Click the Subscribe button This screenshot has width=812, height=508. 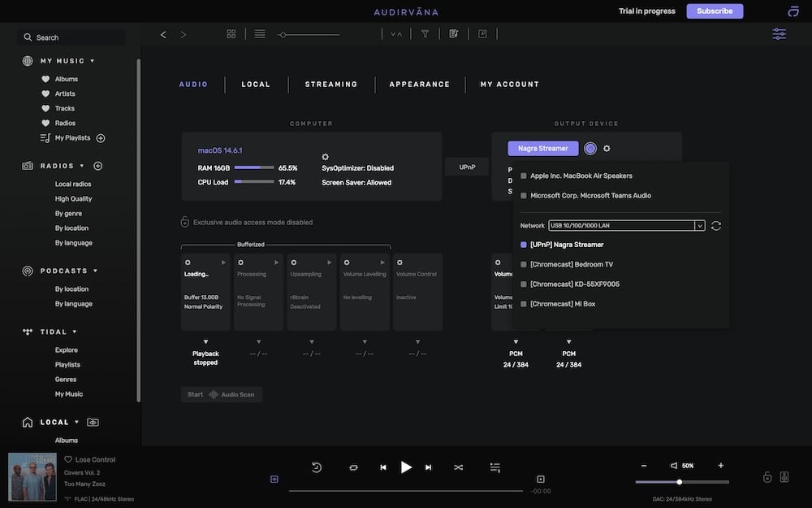[x=715, y=11]
